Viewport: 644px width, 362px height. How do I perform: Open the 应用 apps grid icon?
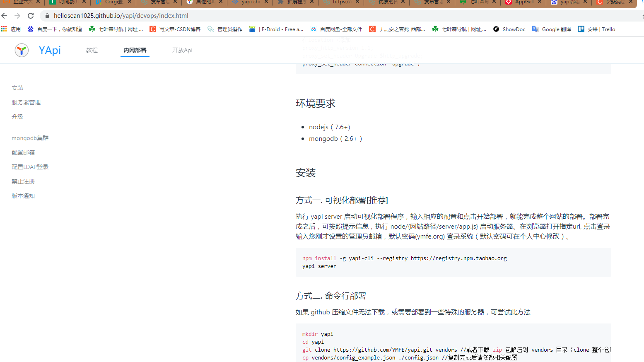coord(4,29)
